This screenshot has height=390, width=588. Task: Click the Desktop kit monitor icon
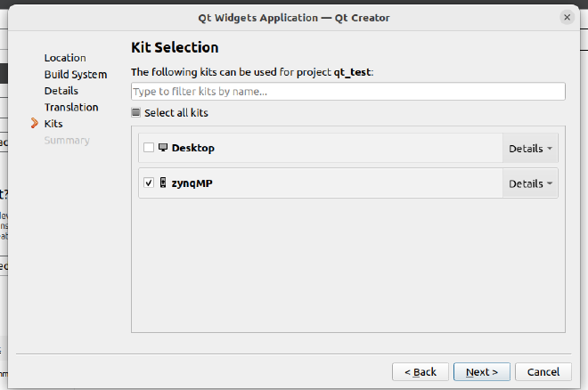pyautogui.click(x=163, y=148)
